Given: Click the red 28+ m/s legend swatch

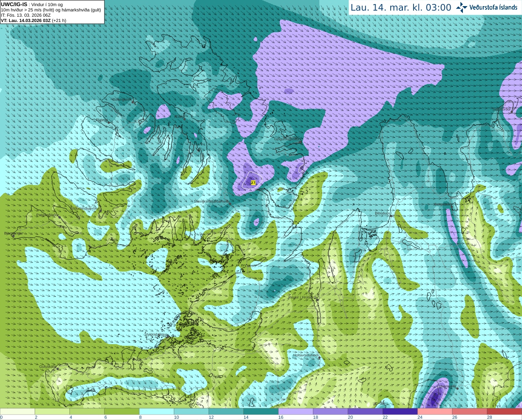Looking at the screenshot, I should pyautogui.click(x=504, y=411).
